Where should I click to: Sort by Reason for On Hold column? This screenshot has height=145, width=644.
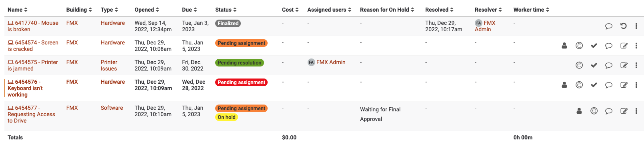point(387,10)
